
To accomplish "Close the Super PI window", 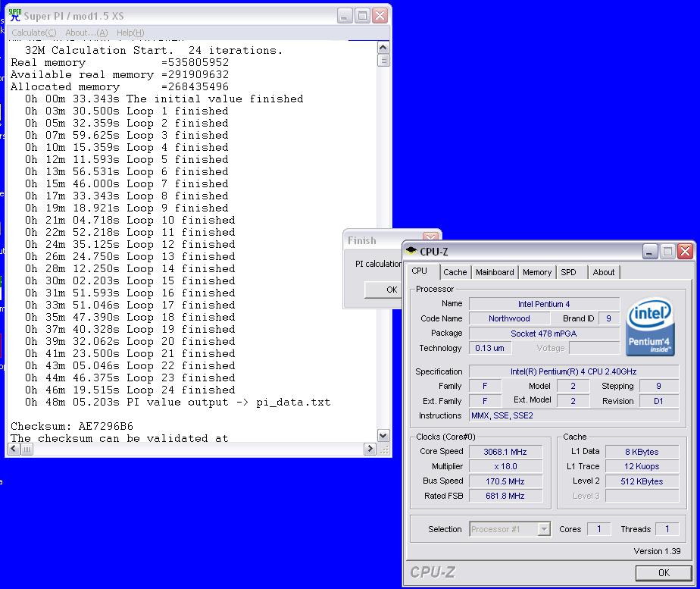I will pyautogui.click(x=380, y=16).
